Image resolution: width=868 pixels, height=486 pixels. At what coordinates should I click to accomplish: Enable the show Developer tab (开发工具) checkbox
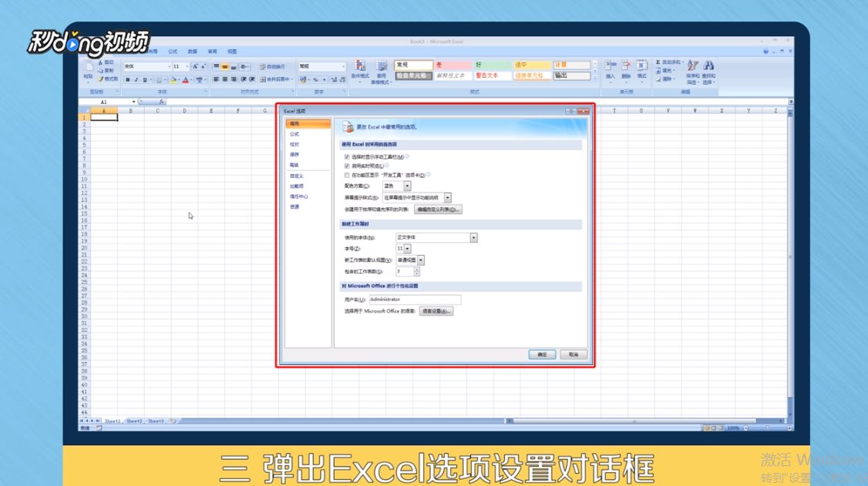coord(347,176)
